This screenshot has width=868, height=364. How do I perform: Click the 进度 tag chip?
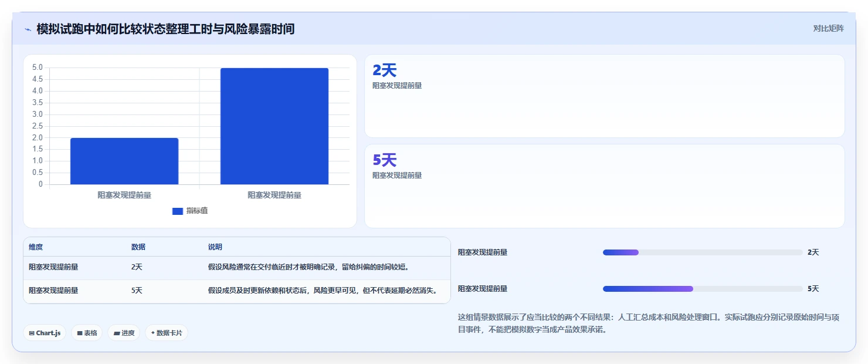(x=124, y=333)
